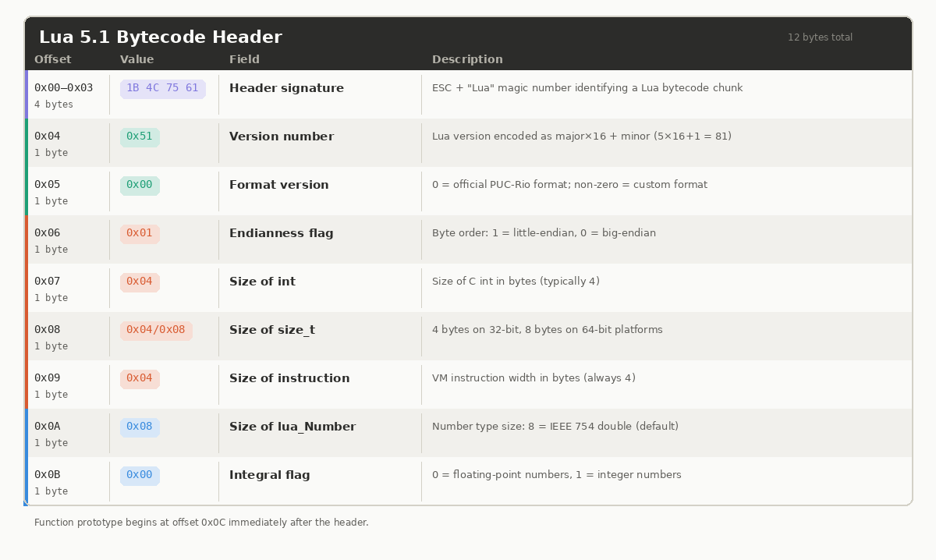
Task: Click the 0x04 instruction size badge
Action: tap(140, 378)
